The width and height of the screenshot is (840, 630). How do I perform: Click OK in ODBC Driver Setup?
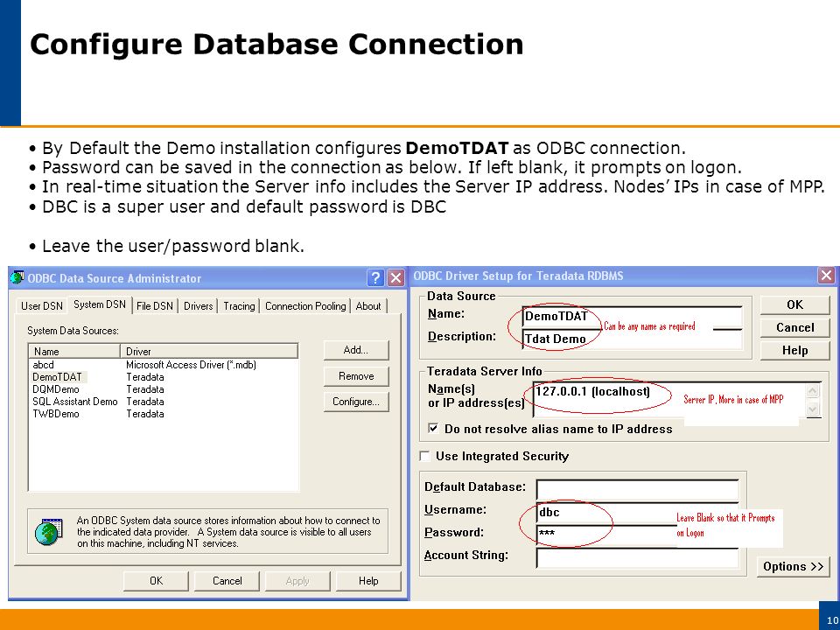[x=795, y=304]
